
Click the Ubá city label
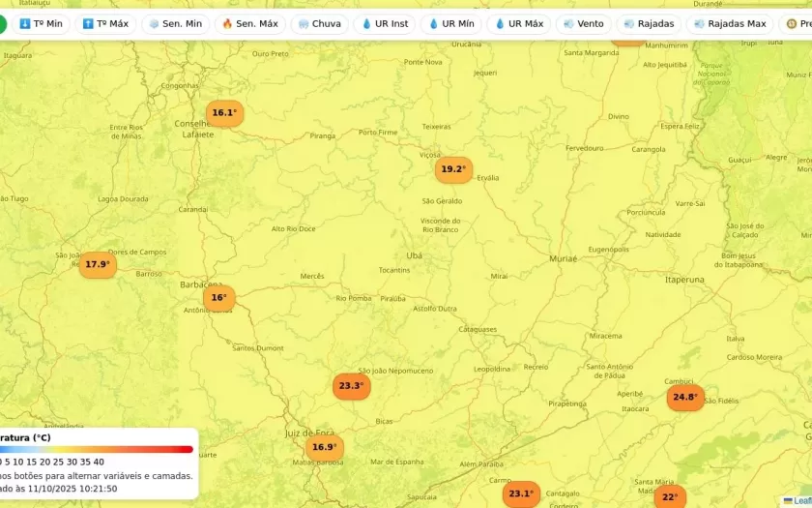point(415,255)
